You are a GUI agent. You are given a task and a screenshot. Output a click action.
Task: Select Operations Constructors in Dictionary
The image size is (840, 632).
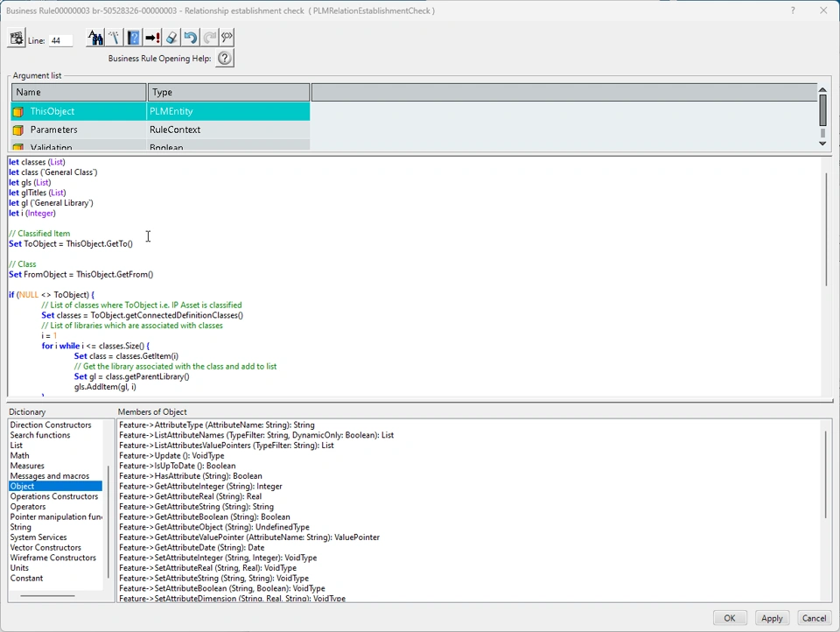(53, 496)
